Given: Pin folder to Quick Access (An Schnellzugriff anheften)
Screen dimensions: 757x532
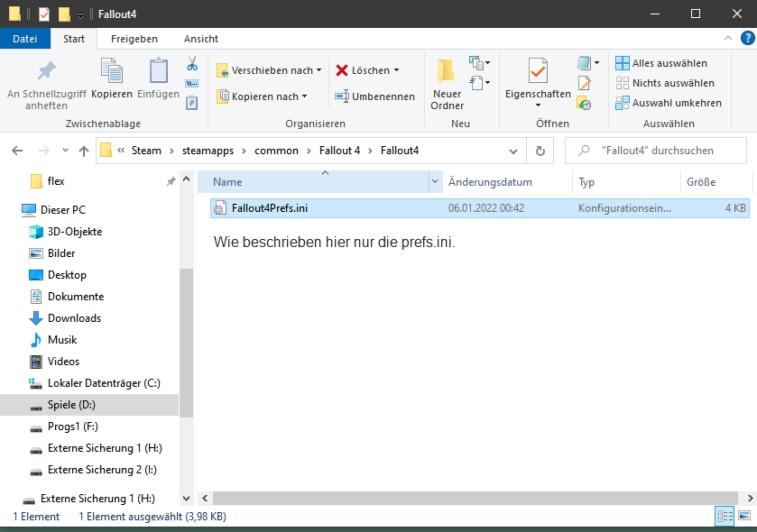Looking at the screenshot, I should pos(46,85).
